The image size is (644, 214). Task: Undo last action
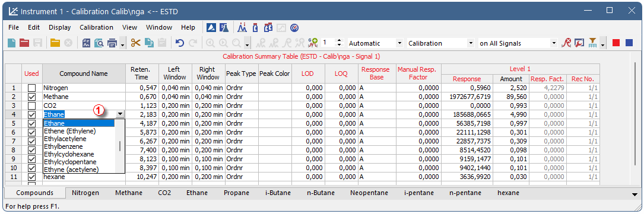coord(179,43)
